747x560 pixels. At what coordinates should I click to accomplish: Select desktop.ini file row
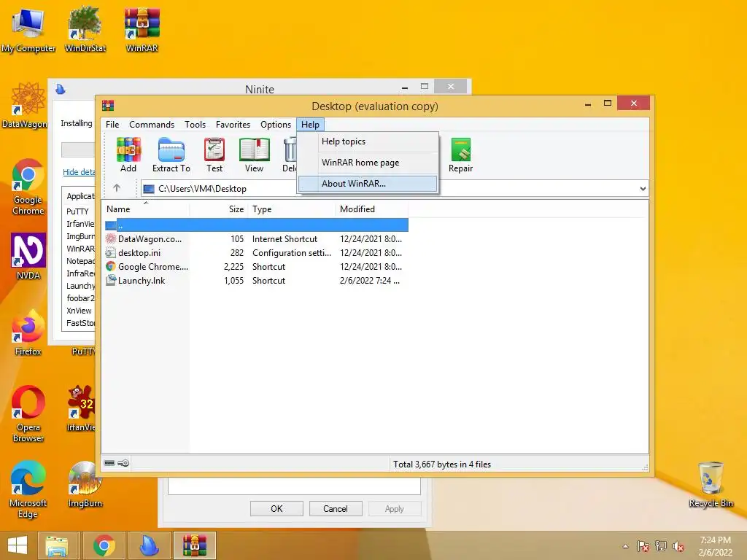pyautogui.click(x=256, y=253)
